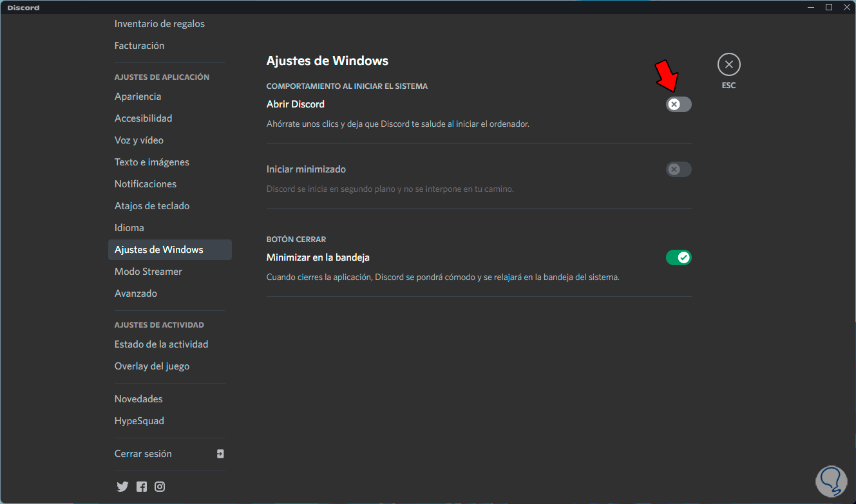Image resolution: width=856 pixels, height=504 pixels.
Task: Select Atajos de teclado
Action: [x=170, y=206]
